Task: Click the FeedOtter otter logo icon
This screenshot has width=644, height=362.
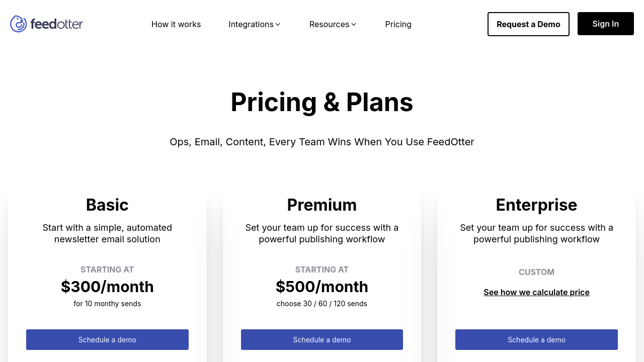Action: (x=19, y=24)
